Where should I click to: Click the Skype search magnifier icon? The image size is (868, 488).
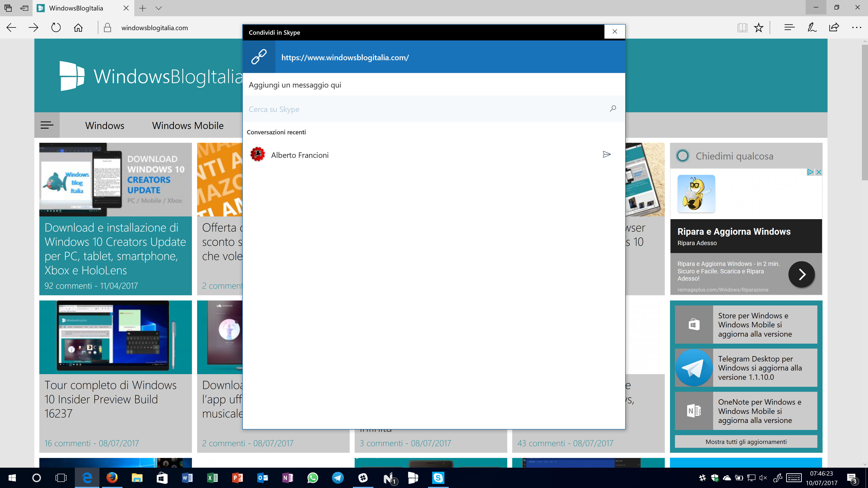(613, 108)
